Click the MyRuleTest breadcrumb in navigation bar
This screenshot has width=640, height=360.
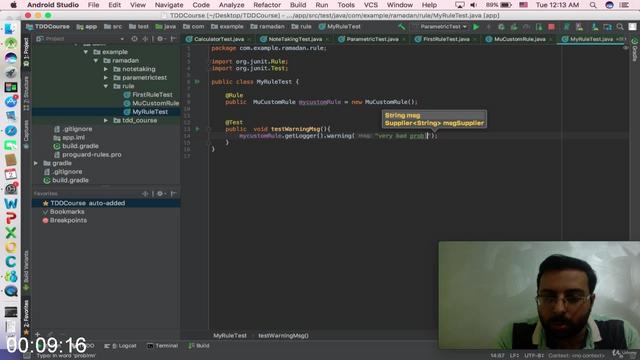coord(340,27)
